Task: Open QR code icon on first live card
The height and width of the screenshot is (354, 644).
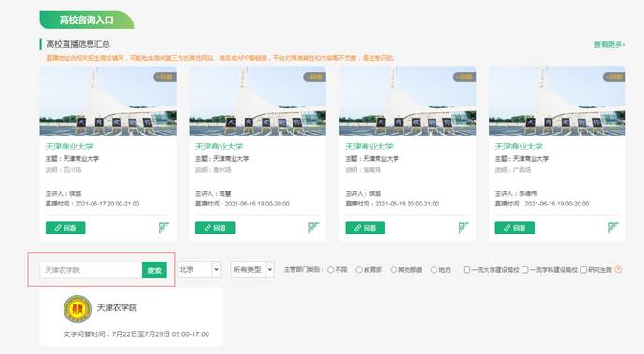Action: (x=164, y=227)
